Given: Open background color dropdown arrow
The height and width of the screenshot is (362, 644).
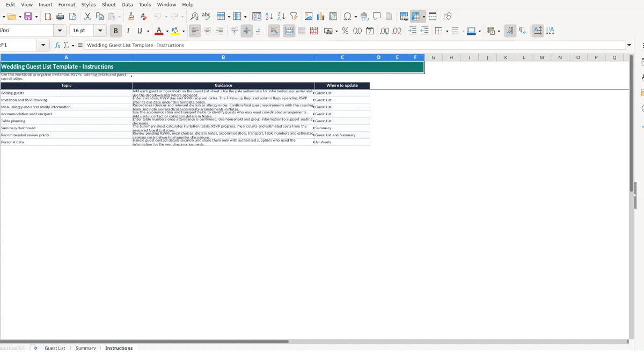Looking at the screenshot, I should pos(184,32).
